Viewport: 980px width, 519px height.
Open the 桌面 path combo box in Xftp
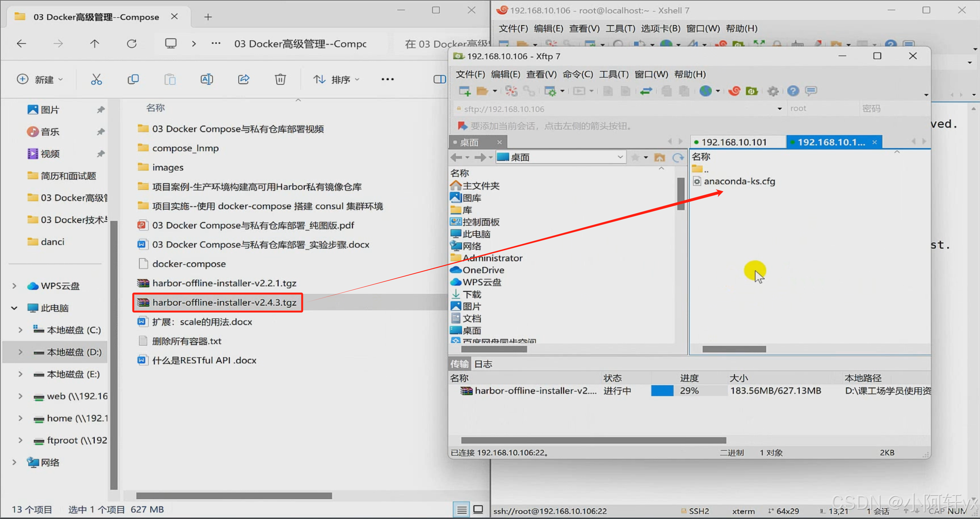[561, 157]
